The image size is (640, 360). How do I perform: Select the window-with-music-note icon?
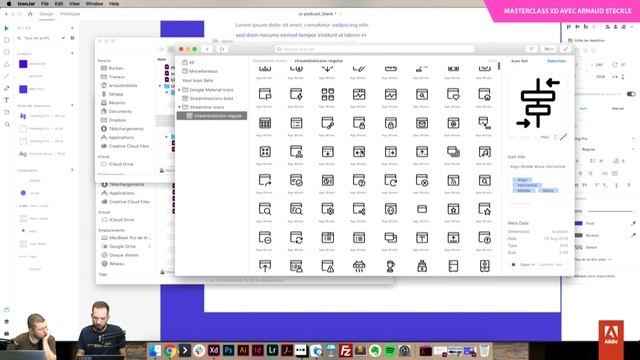point(484,152)
